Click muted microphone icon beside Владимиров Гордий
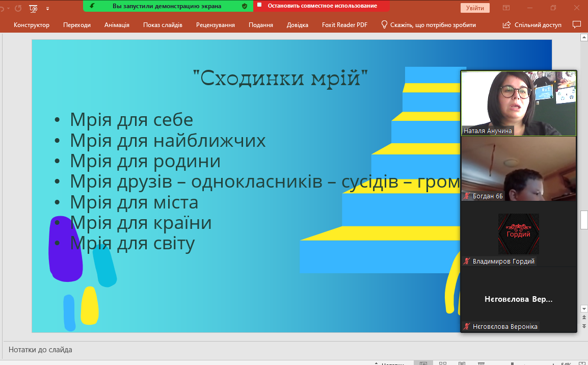 pyautogui.click(x=466, y=262)
